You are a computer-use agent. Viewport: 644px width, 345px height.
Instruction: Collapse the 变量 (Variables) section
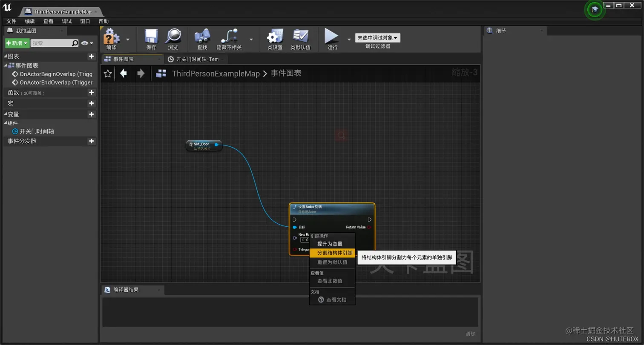[x=6, y=114]
